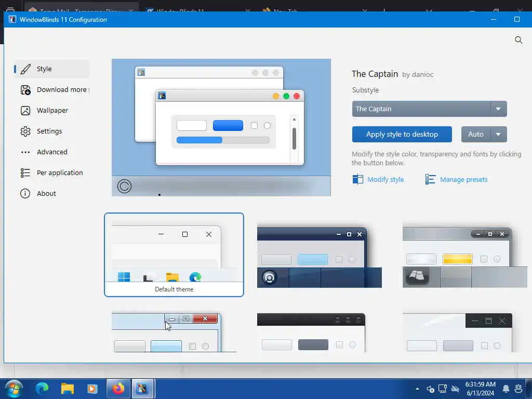
Task: Click the tray icon right of the bell
Action: coord(518,389)
